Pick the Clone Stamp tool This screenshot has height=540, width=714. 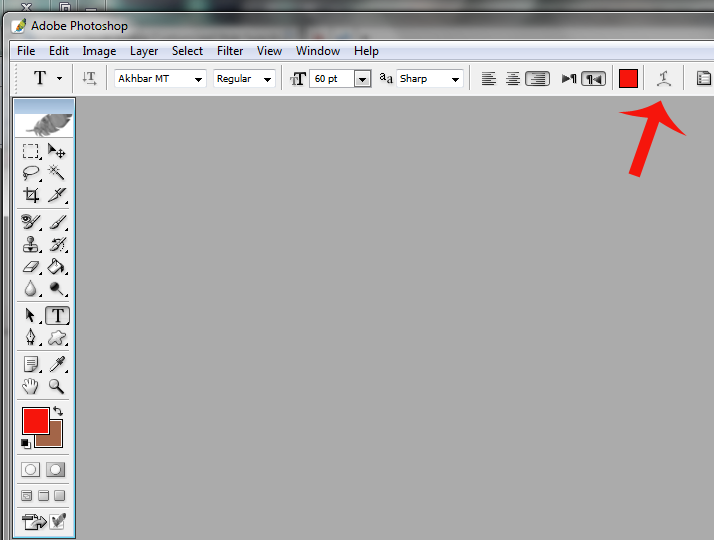(31, 244)
